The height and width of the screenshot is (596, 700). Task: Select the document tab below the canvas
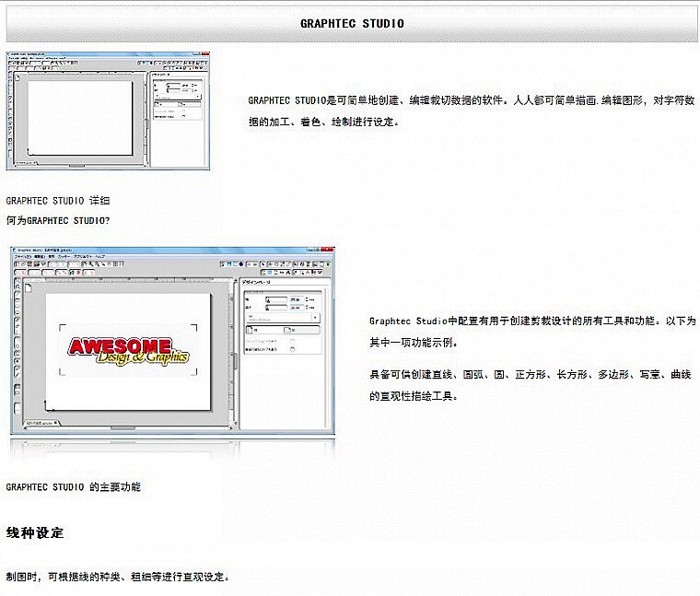coord(39,424)
